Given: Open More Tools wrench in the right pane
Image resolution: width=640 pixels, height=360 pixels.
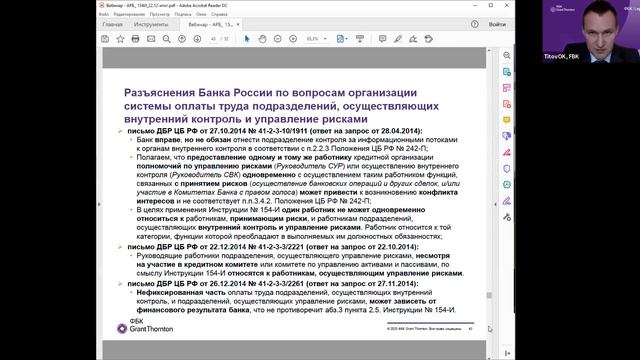Looking at the screenshot, I should (507, 217).
